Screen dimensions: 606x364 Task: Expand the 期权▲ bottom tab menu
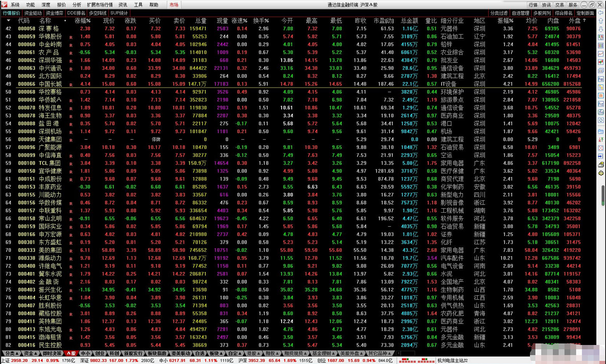click(272, 353)
